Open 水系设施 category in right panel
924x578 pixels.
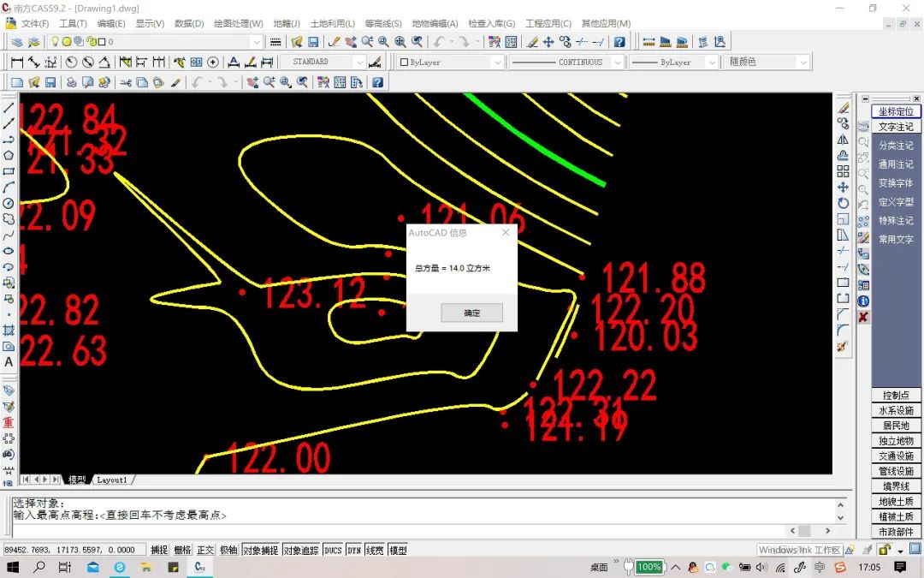click(x=896, y=410)
